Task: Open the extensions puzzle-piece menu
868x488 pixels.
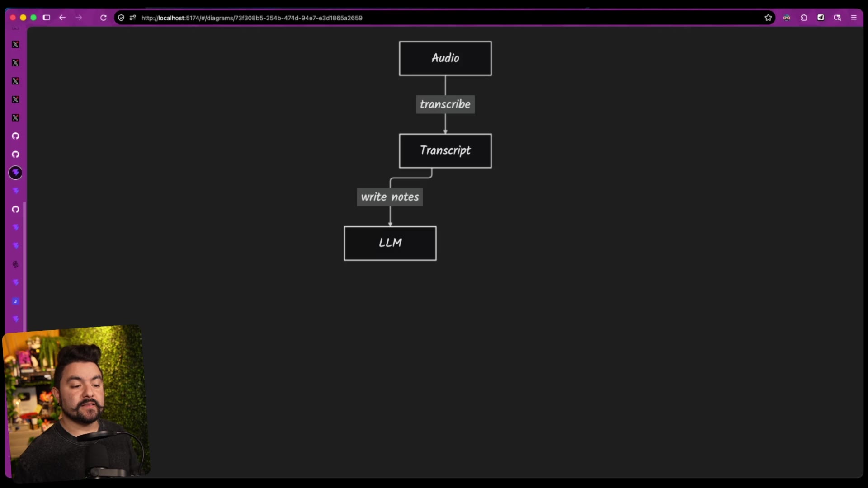Action: tap(804, 18)
